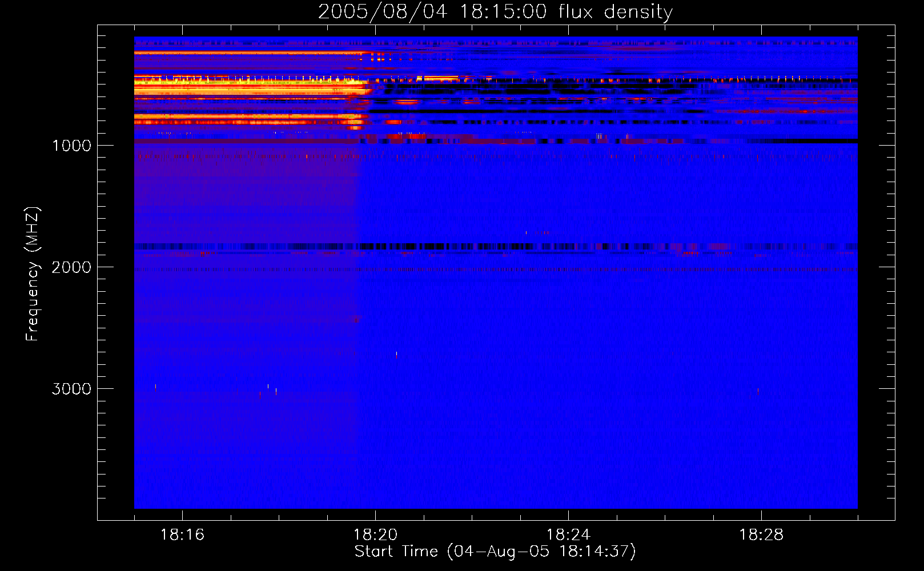This screenshot has height=571, width=924.
Task: Click the "18:16" time tick label
Action: (x=182, y=534)
